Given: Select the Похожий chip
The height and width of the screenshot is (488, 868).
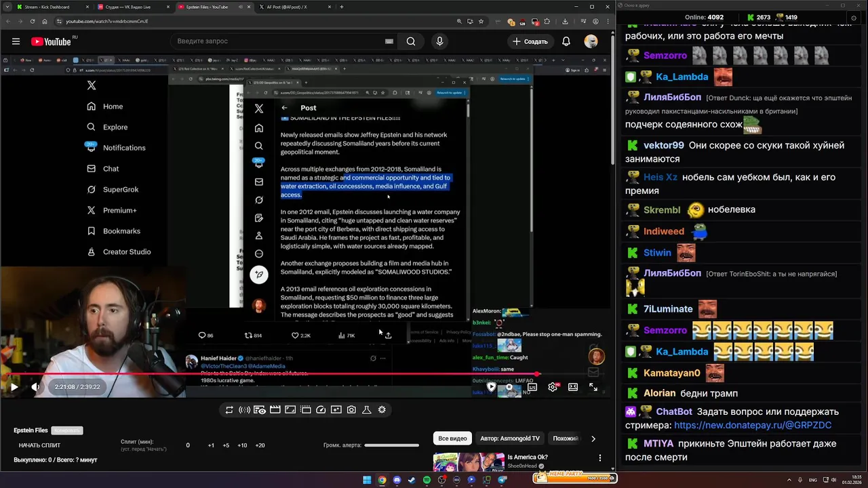Looking at the screenshot, I should coord(566,439).
